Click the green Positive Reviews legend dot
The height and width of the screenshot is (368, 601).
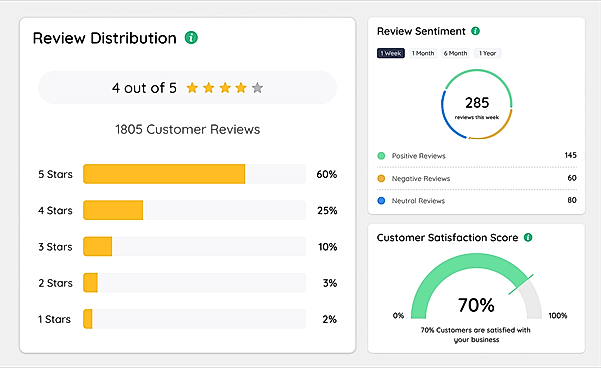click(x=381, y=156)
